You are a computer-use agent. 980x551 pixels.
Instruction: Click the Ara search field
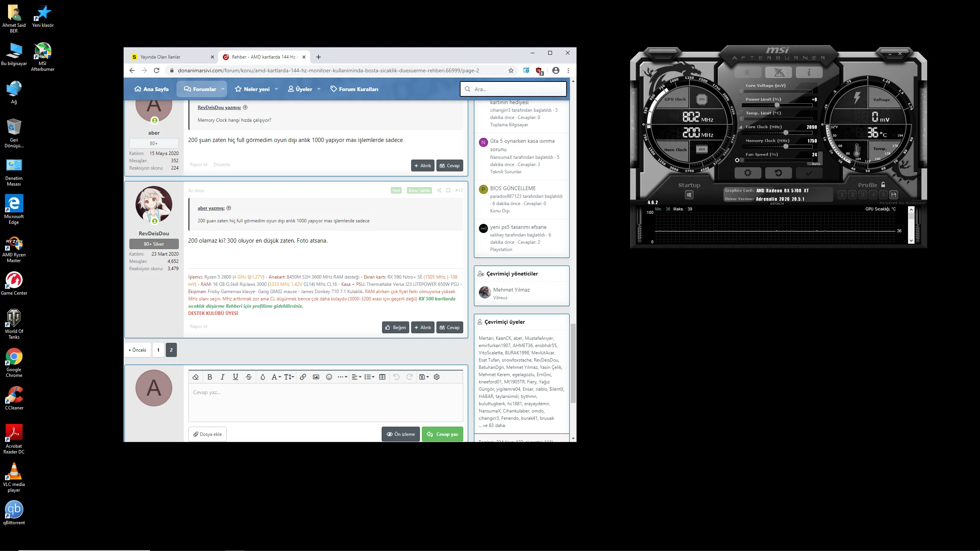point(513,89)
